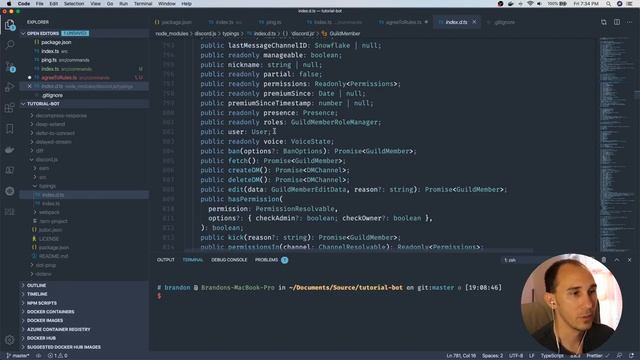This screenshot has width=640, height=360.
Task: Expand the Timeline section
Action: coord(85,294)
